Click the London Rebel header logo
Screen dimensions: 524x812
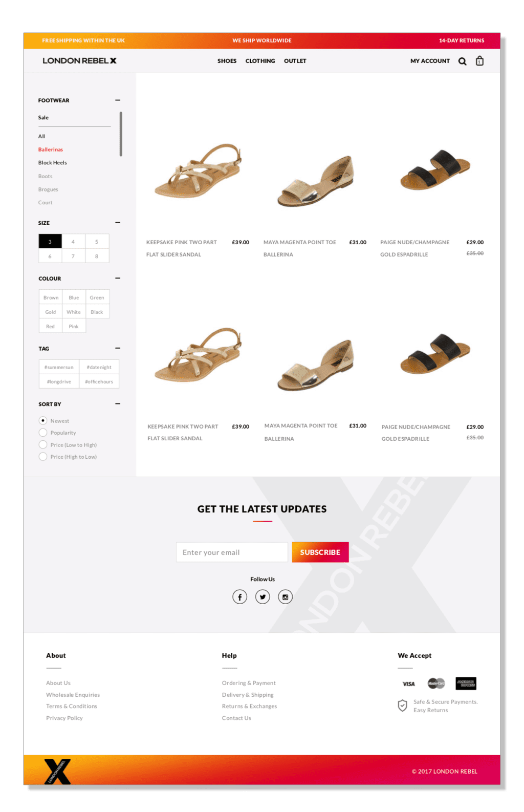coord(79,61)
